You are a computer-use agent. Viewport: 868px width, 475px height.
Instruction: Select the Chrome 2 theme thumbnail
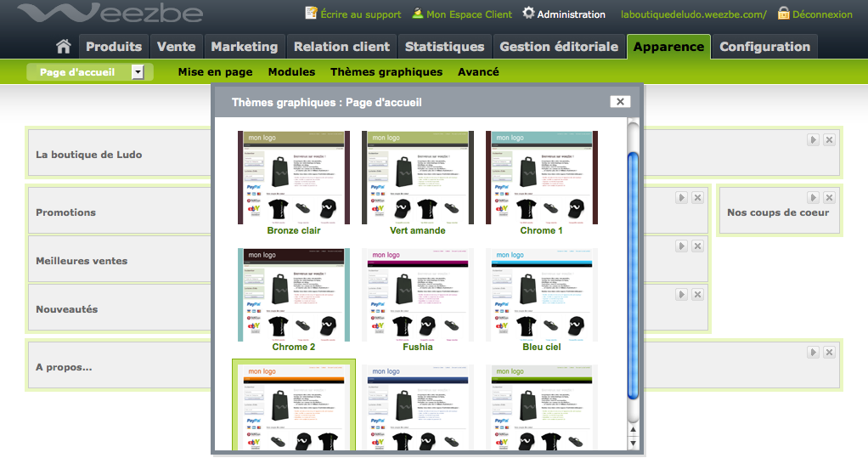tap(293, 295)
